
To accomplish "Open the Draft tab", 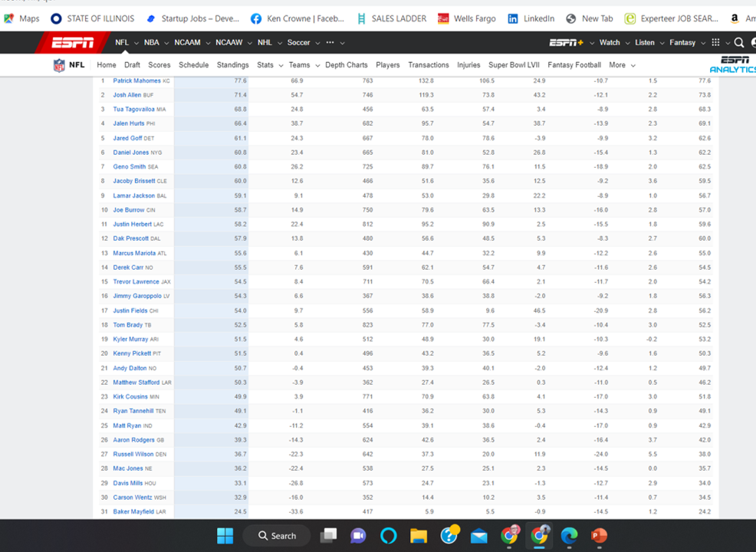I will click(x=132, y=65).
